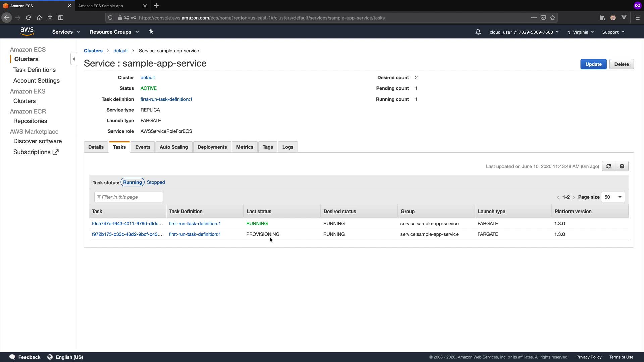Image resolution: width=644 pixels, height=362 pixels.
Task: Open the first-run-task-definition:1 link in service details
Action: click(x=166, y=99)
